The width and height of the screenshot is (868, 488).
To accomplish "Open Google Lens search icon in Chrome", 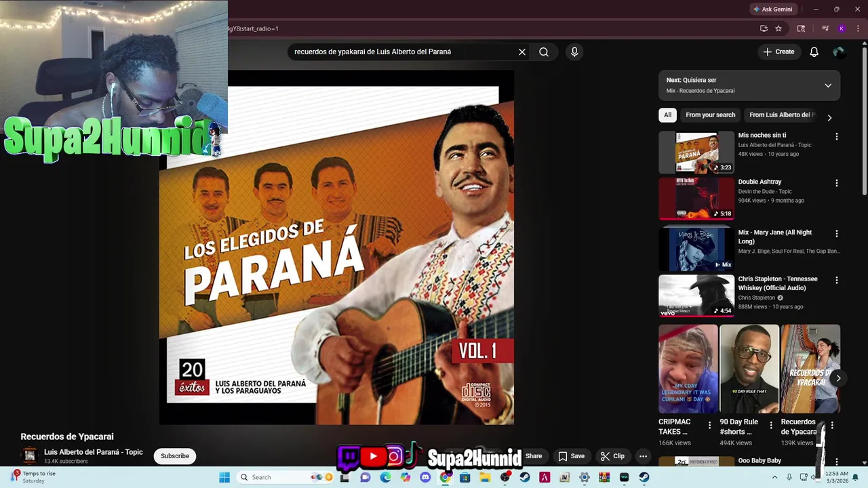I will point(801,28).
